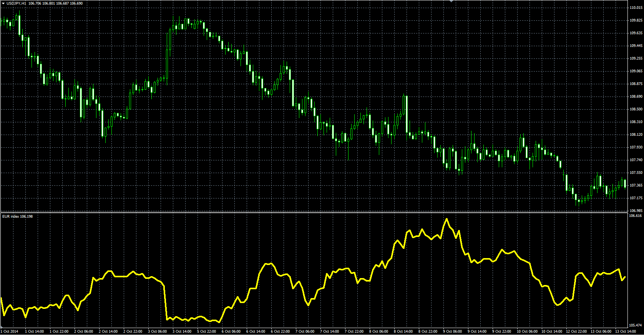Click the 8 Oct 14:00 time label
Screen dimensions: 644x335
pyautogui.click(x=403, y=332)
